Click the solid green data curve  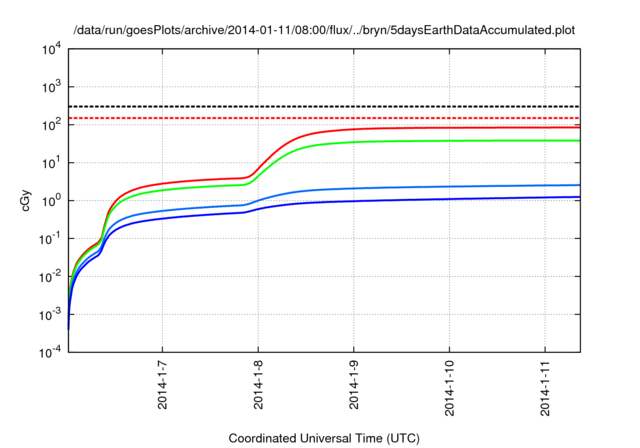coord(450,141)
